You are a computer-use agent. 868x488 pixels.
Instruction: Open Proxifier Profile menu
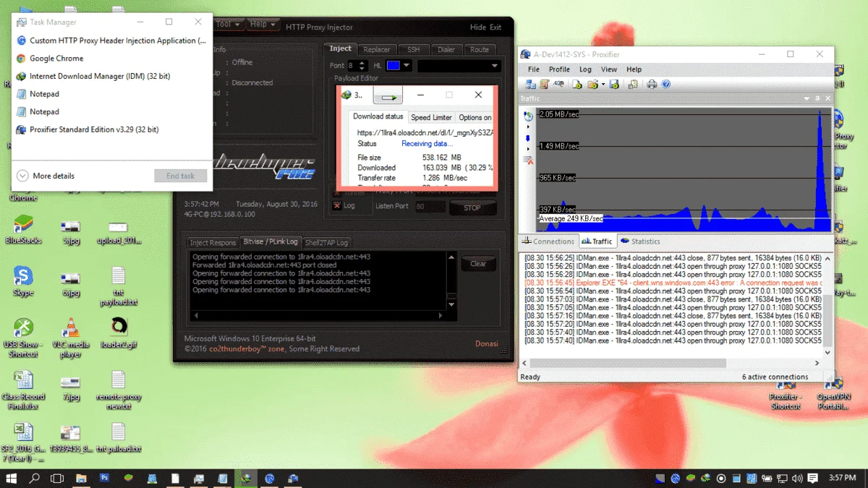pos(559,69)
